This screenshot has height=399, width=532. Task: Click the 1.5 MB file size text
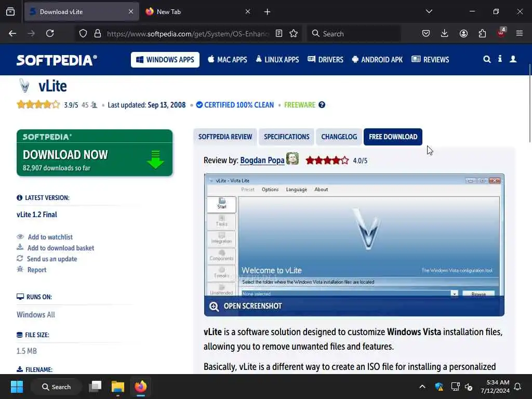pyautogui.click(x=26, y=351)
